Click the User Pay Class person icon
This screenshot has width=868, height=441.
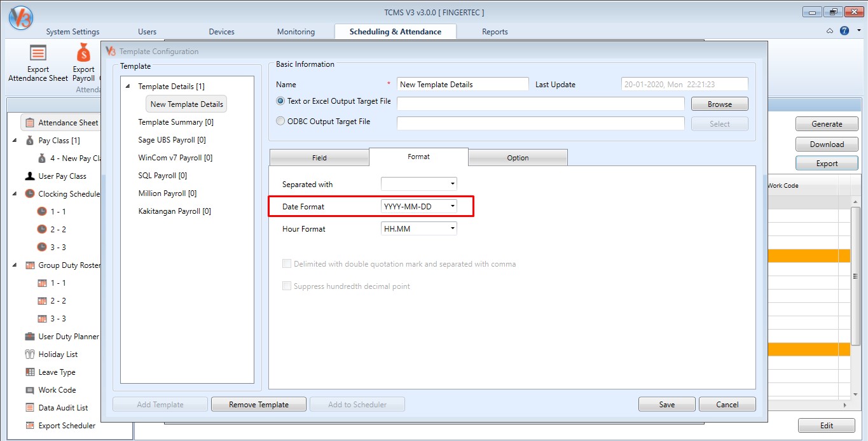pos(29,176)
